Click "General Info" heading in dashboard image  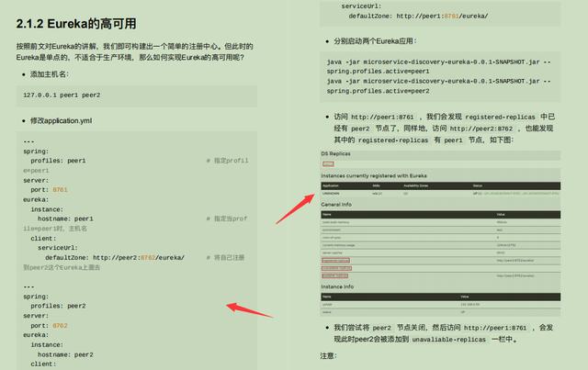tap(336, 205)
